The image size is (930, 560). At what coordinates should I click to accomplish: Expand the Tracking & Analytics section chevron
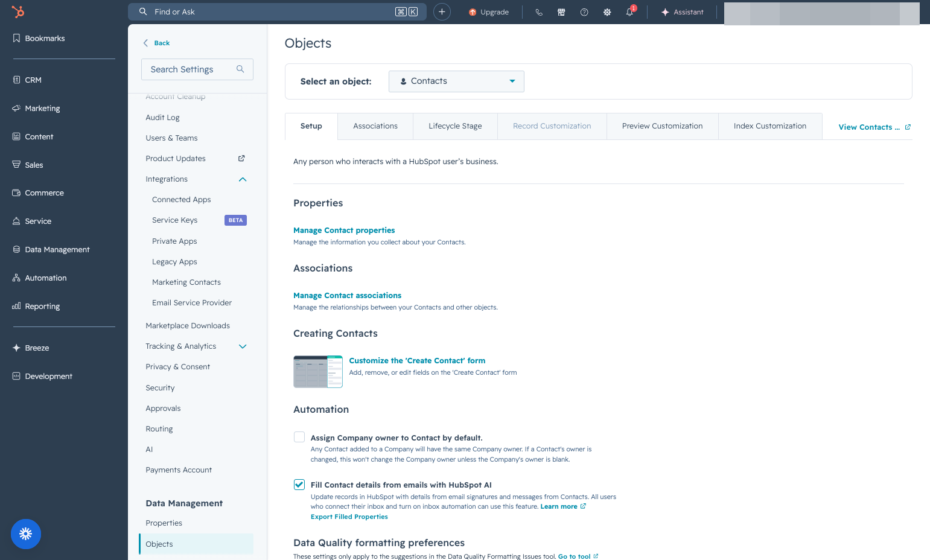(x=243, y=346)
